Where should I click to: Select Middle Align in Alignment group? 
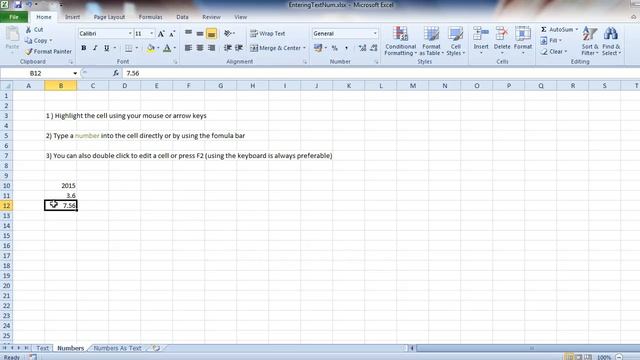200,33
